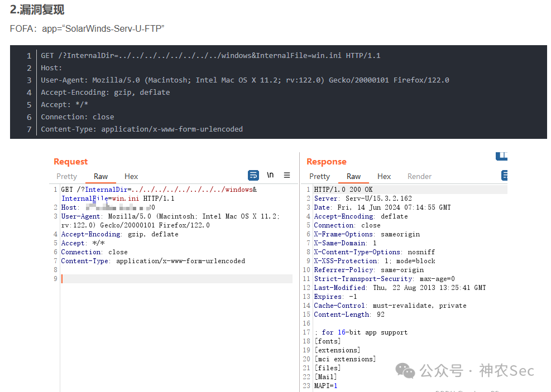551x392 pixels.
Task: Click the Date header in Response
Action: tap(382, 207)
